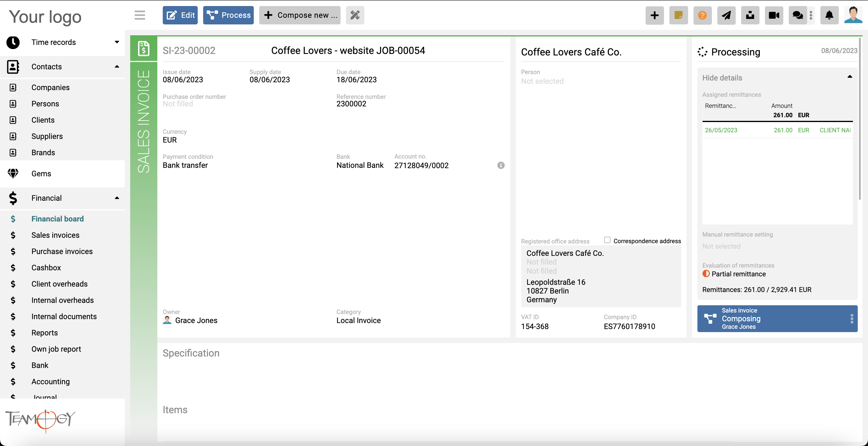Screen dimensions: 868x446
Task: Click the plus add icon in top bar
Action: click(654, 15)
